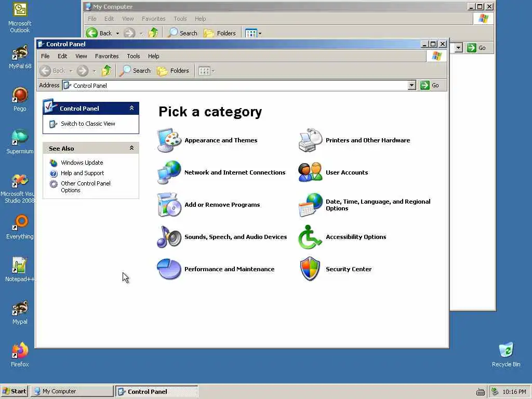Image resolution: width=532 pixels, height=399 pixels.
Task: Open the My Computer address bar dropdown
Action: click(x=458, y=48)
